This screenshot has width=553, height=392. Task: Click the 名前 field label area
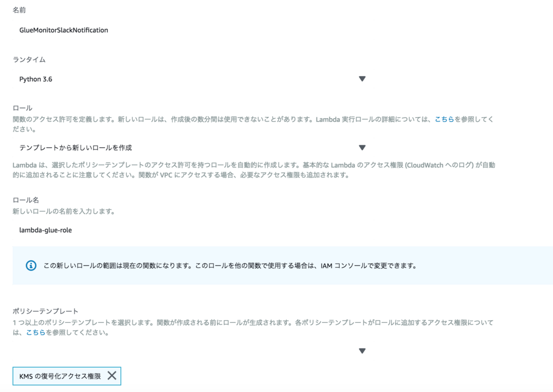[x=20, y=9]
